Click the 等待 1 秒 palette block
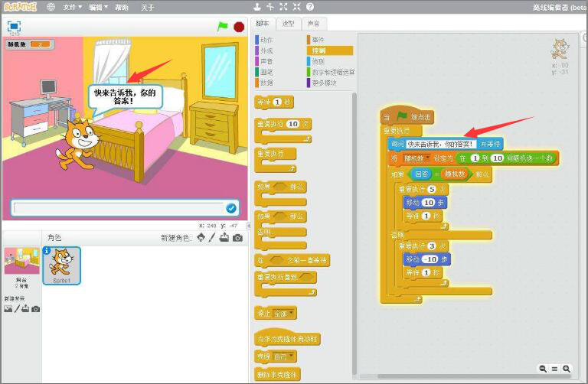588x384 pixels. tap(274, 102)
